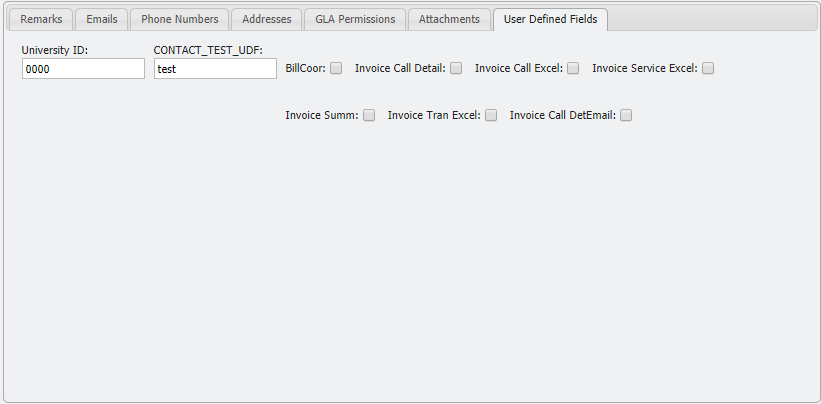
Task: Click into the University ID text field
Action: coord(83,69)
